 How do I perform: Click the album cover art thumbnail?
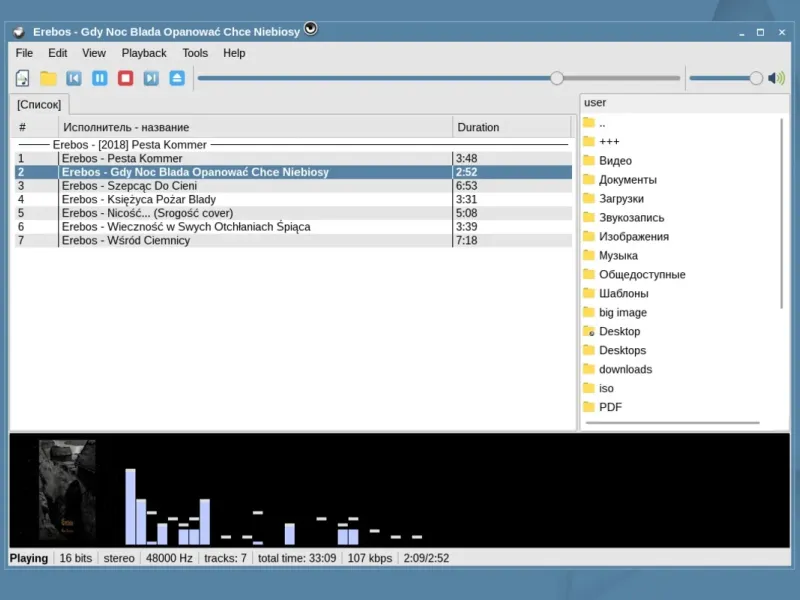(67, 490)
